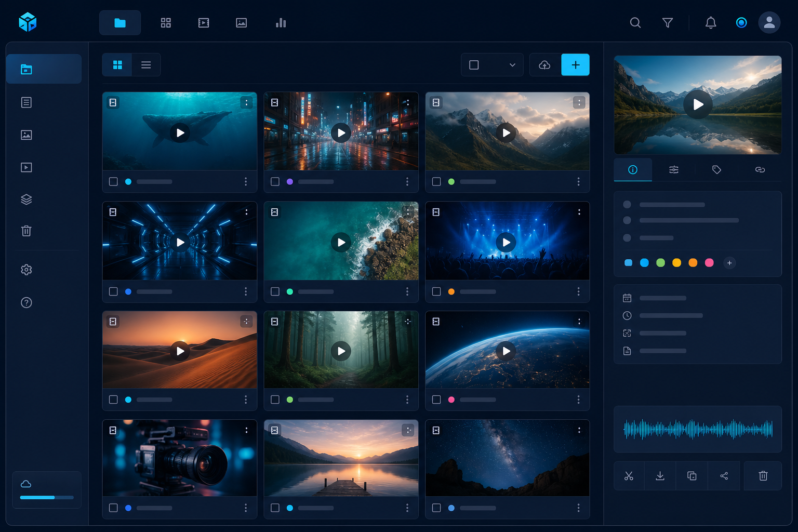Open the whale card's footer options menu
This screenshot has height=532, width=798.
pyautogui.click(x=246, y=182)
